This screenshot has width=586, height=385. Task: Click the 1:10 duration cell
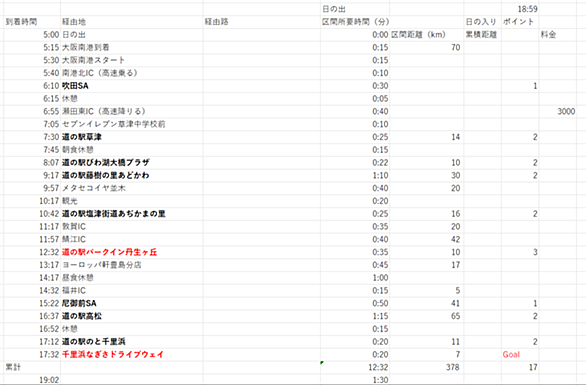(x=355, y=175)
